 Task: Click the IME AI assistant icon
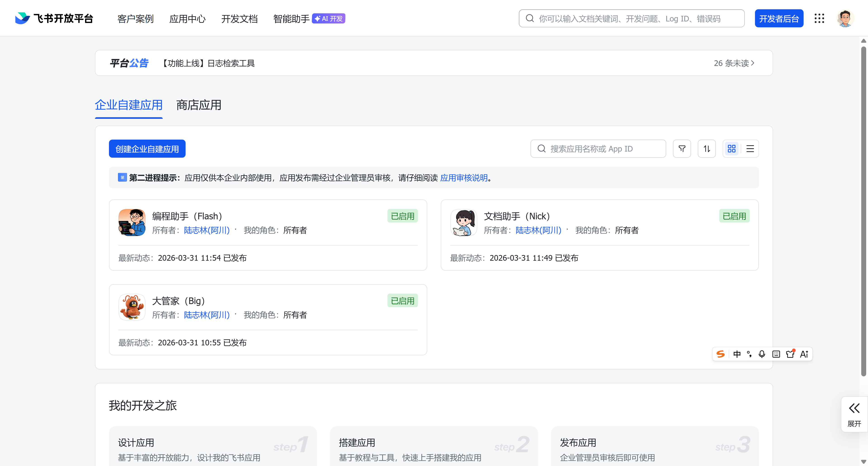(804, 354)
